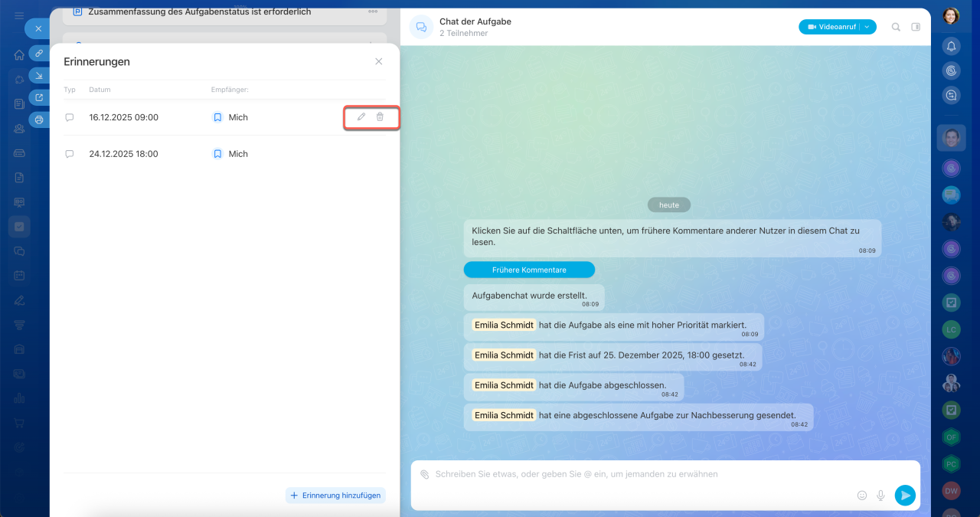Open the shopping cart sidebar icon

point(19,423)
